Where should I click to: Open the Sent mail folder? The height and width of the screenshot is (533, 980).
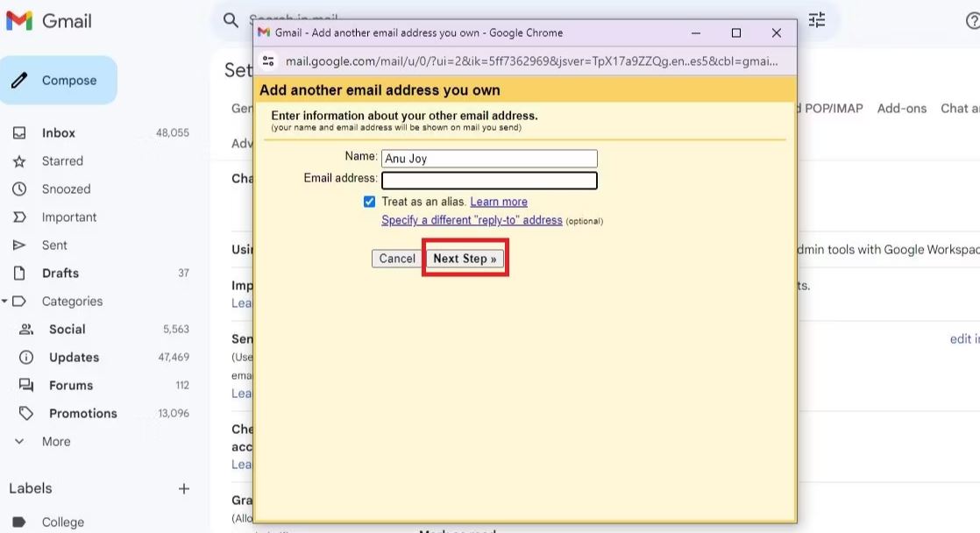pyautogui.click(x=54, y=245)
